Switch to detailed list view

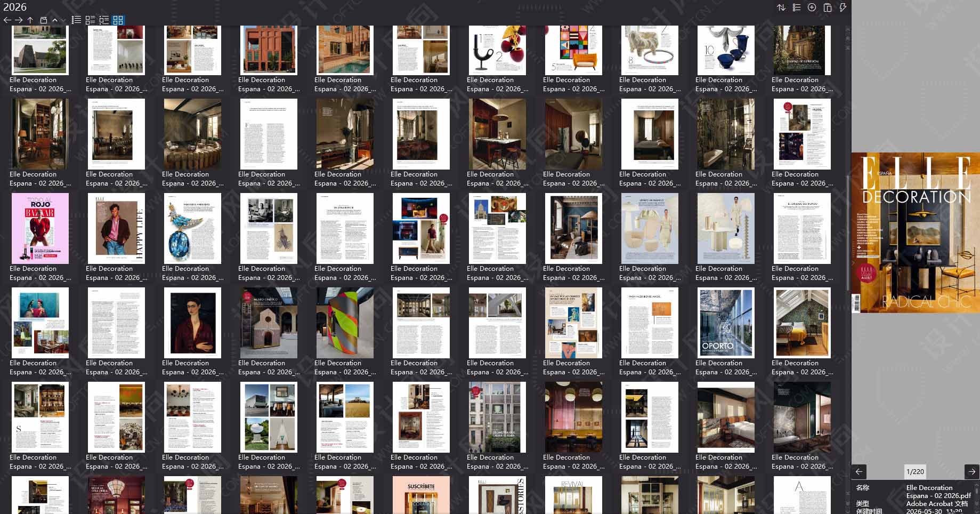coord(90,20)
